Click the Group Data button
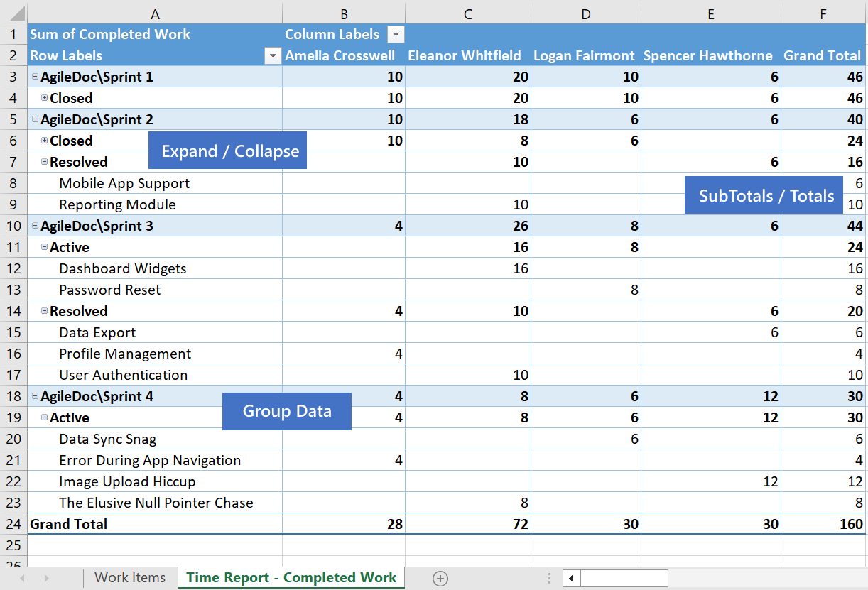This screenshot has height=590, width=868. (287, 411)
